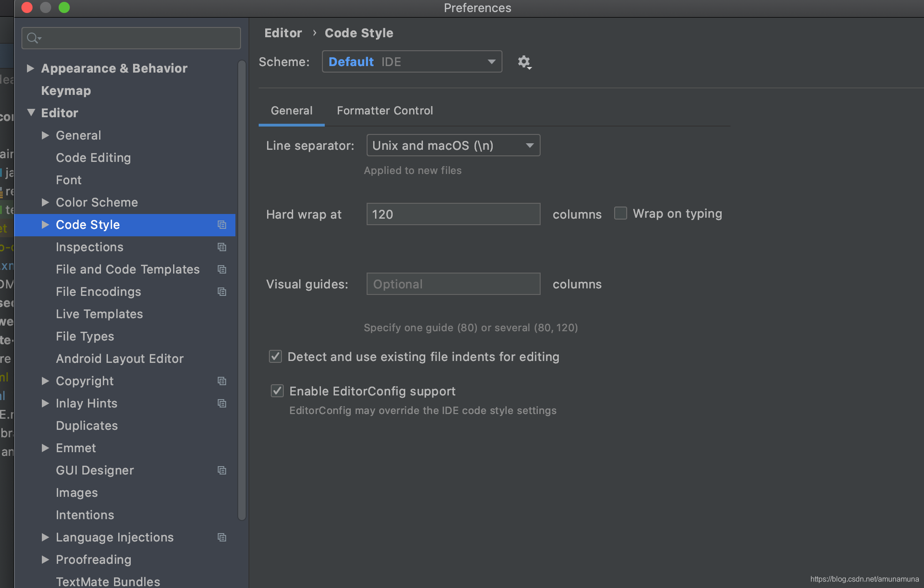Open File and Code Templates
The height and width of the screenshot is (588, 924).
point(127,269)
